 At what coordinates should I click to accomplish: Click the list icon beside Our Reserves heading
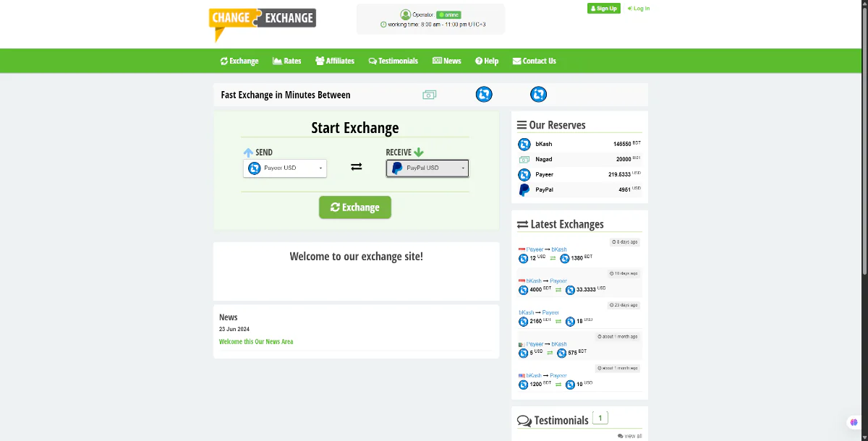tap(522, 125)
